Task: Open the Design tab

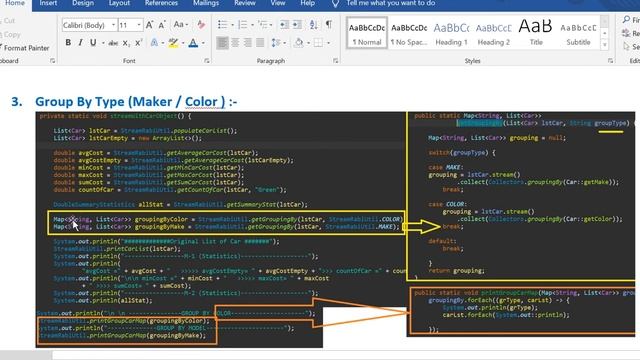Action: click(83, 3)
